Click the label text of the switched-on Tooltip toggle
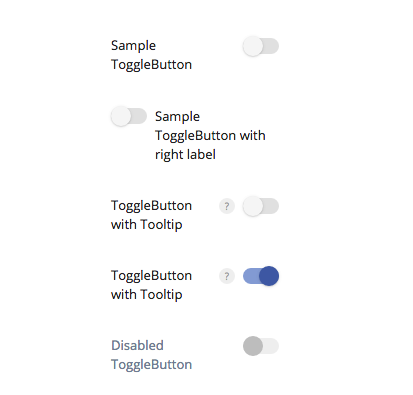413x395 pixels. tap(151, 285)
